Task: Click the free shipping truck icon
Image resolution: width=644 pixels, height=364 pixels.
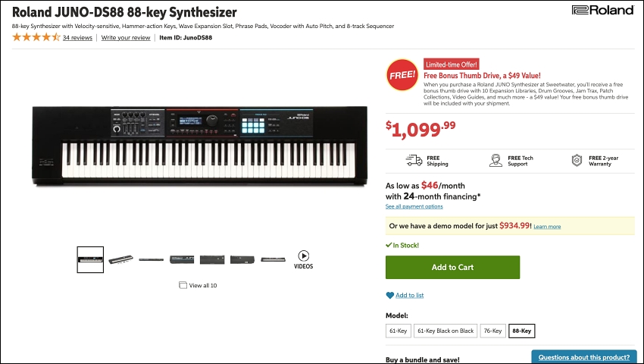Action: click(x=414, y=161)
